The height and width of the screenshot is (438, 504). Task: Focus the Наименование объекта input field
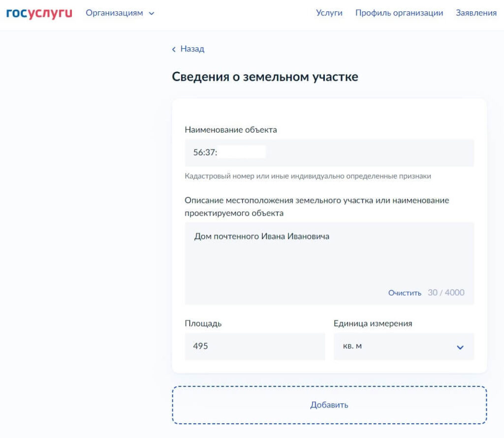329,153
